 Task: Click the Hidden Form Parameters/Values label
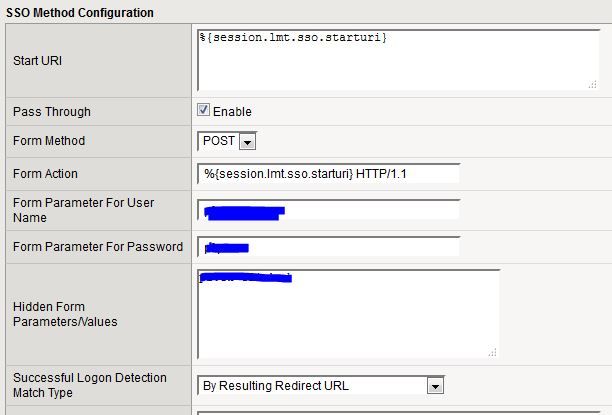click(x=65, y=314)
